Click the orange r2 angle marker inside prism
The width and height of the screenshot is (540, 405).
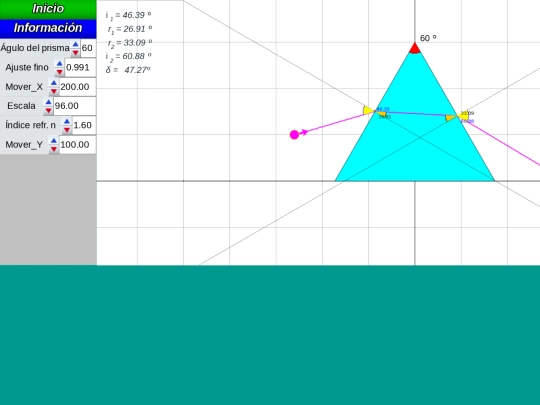point(451,118)
